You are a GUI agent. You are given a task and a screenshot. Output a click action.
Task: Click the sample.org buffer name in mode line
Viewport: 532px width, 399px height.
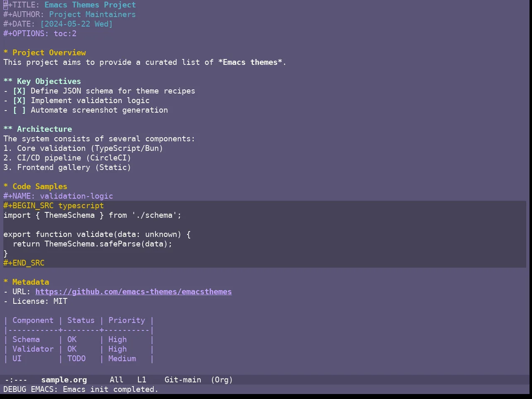(x=64, y=380)
